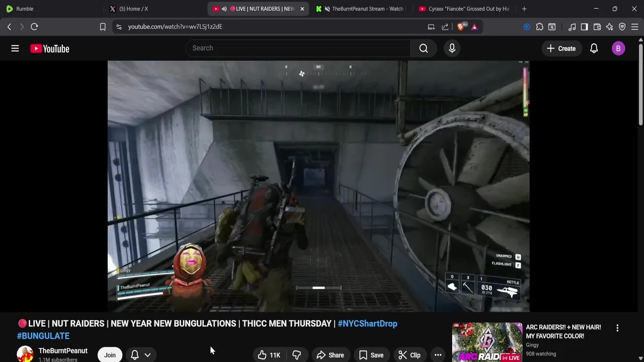Open the #NYCShartDrop hashtag

click(367, 323)
